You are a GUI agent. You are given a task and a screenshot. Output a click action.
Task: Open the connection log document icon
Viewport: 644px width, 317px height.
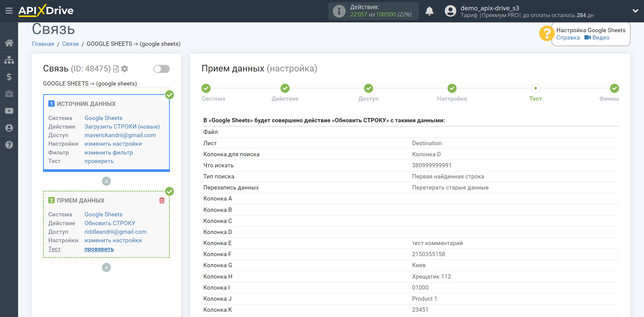pyautogui.click(x=116, y=69)
